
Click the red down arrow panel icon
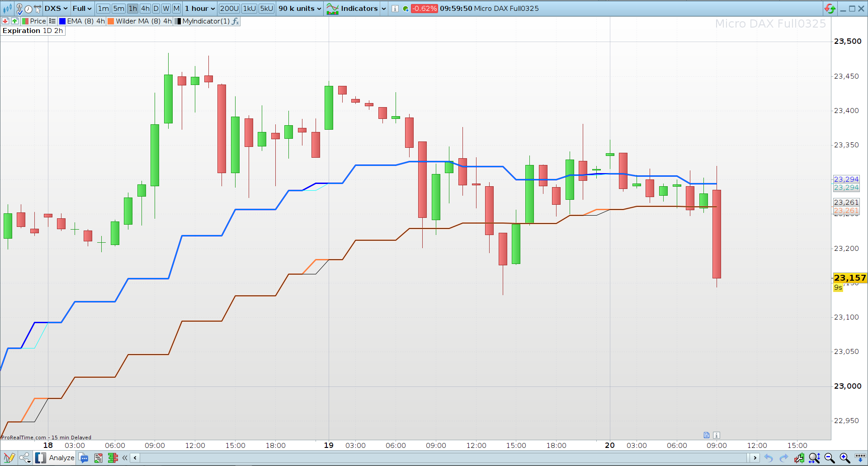tap(5, 21)
